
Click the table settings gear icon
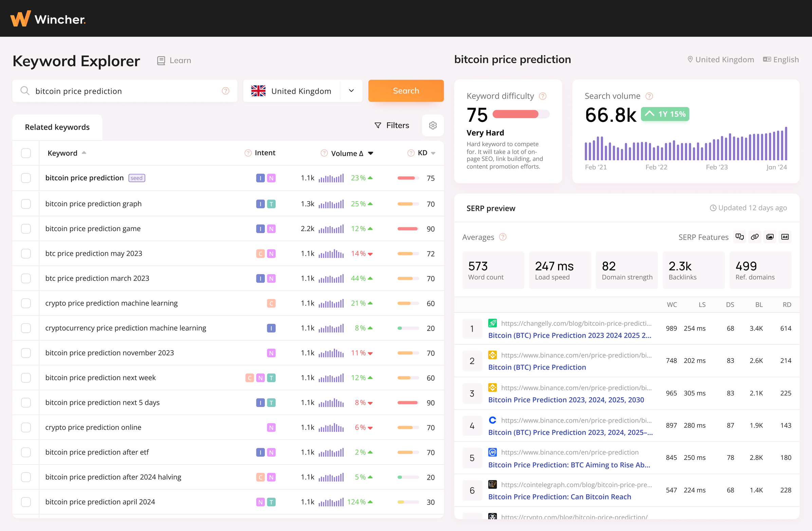pos(432,125)
